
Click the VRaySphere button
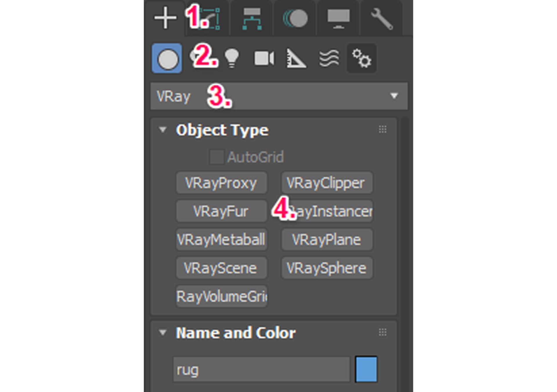point(327,268)
